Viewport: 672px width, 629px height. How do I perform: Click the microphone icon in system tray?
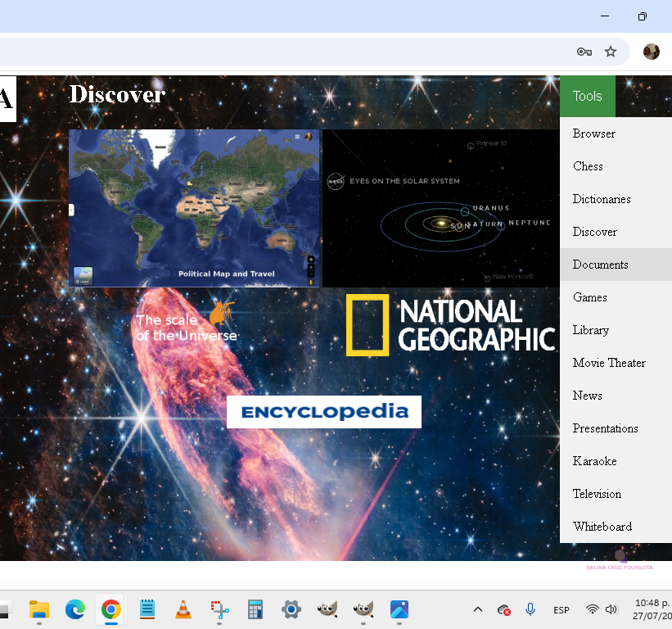pyautogui.click(x=530, y=609)
